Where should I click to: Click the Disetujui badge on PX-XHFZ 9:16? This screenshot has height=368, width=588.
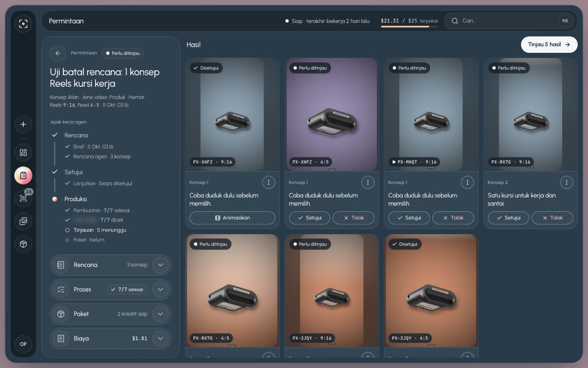point(206,68)
